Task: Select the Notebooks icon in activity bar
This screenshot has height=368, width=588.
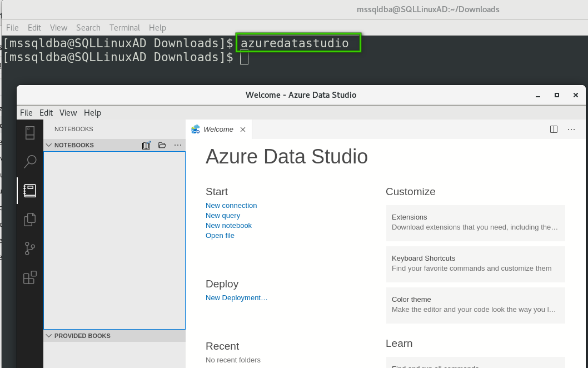Action: click(x=30, y=191)
